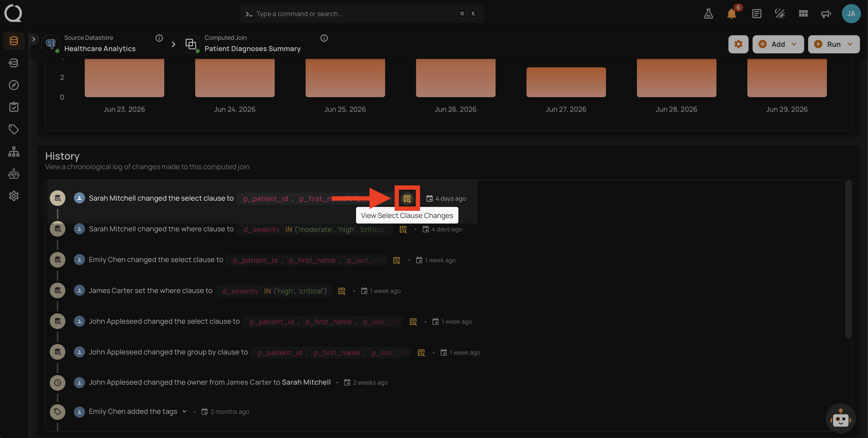The image size is (868, 438).
Task: Open the Run dropdown menu
Action: point(834,44)
